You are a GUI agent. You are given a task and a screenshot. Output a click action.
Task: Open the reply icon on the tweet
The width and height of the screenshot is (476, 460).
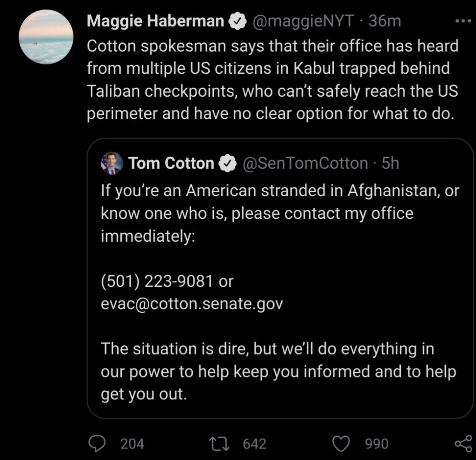tap(97, 444)
